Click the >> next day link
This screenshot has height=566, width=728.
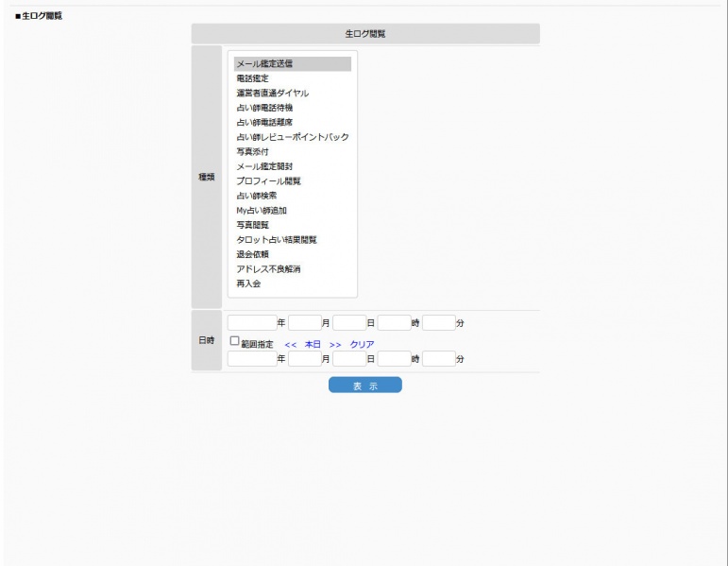coord(335,343)
